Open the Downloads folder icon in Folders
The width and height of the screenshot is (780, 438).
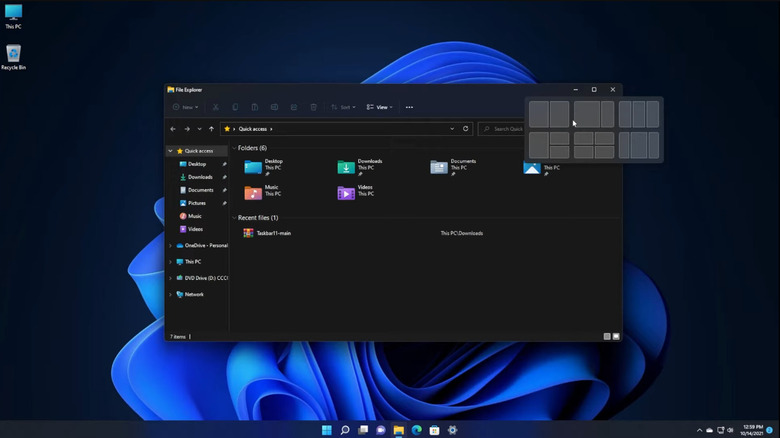point(346,167)
